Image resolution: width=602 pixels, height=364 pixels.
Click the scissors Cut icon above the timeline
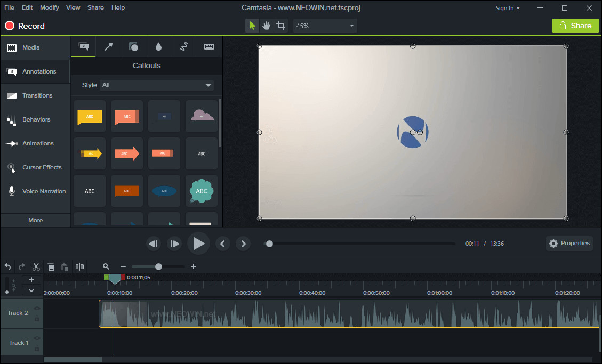tap(36, 266)
